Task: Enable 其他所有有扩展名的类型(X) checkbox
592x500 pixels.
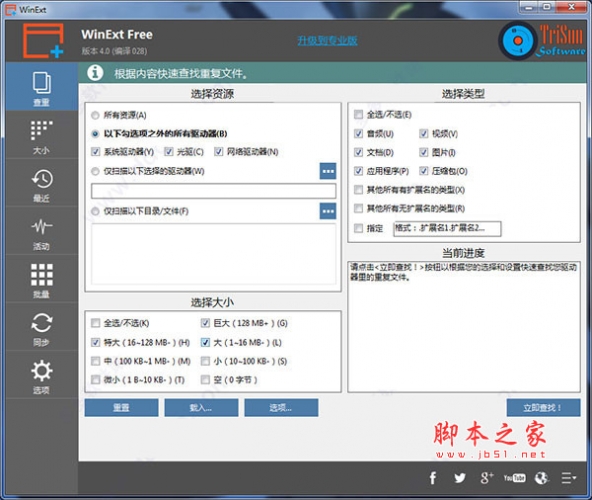Action: tap(358, 190)
